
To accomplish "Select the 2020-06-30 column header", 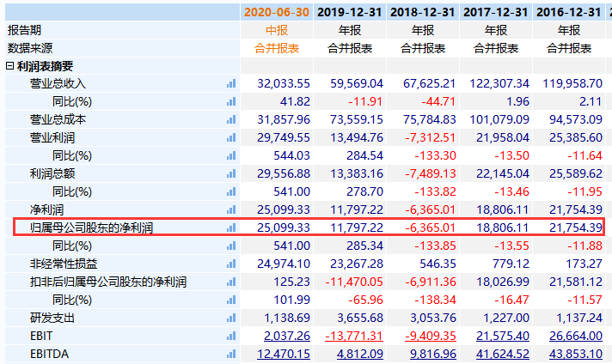I will [275, 12].
